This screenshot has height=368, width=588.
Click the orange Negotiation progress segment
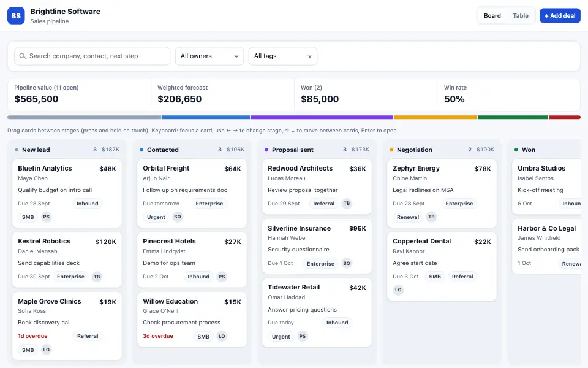coord(435,118)
